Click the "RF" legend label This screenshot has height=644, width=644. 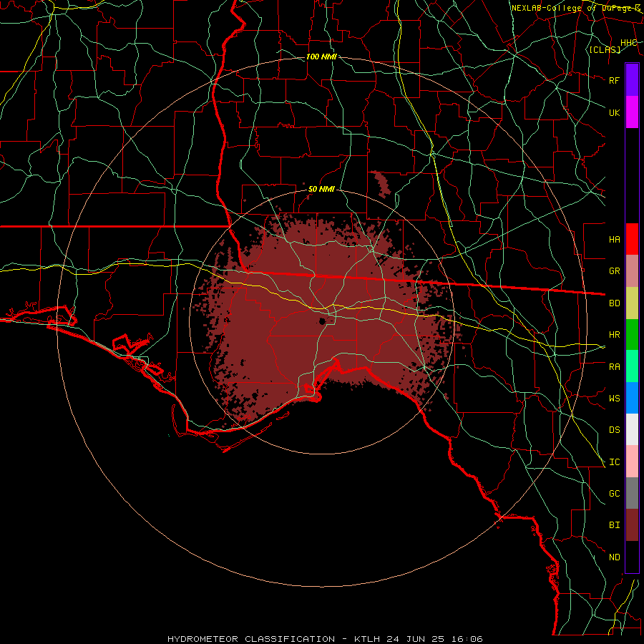[614, 80]
